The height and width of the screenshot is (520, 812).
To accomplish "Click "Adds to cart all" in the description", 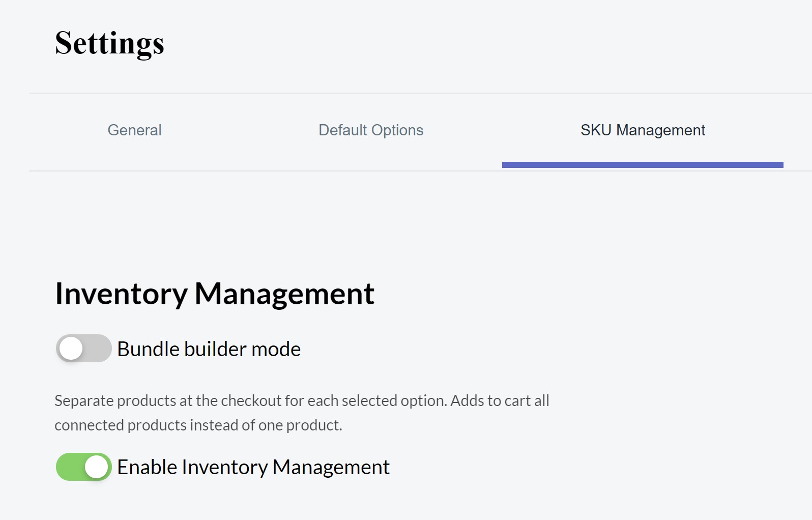I will pos(500,400).
